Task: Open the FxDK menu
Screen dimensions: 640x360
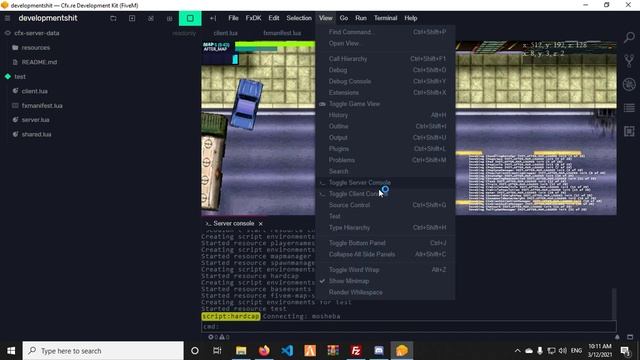Action: coord(253,18)
